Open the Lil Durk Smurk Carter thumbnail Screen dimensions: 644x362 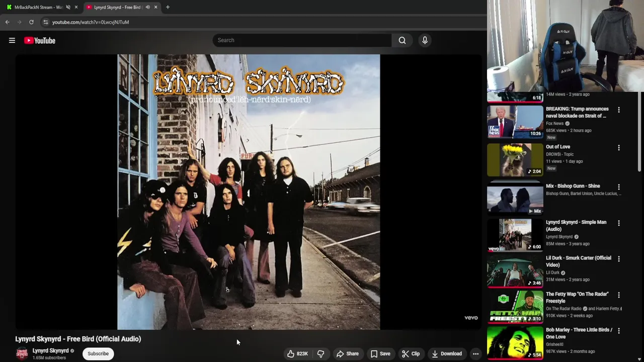coord(515,270)
